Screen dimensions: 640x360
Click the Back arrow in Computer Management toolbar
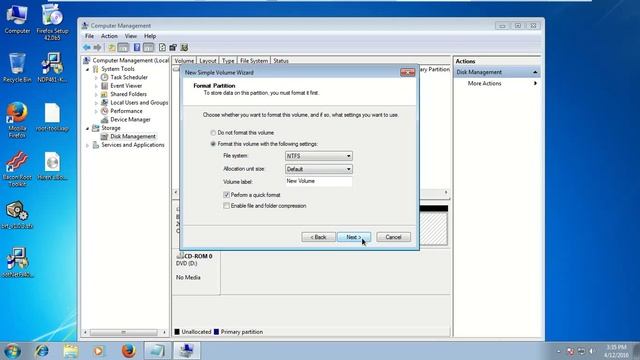87,47
